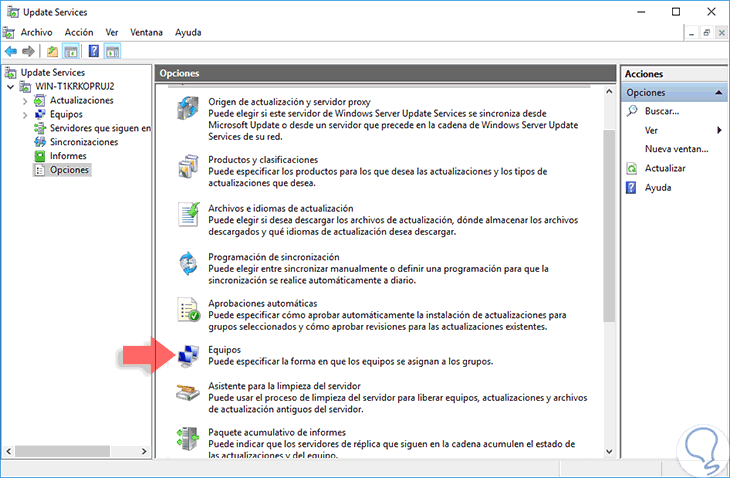Click the Paquete acumulativo de informes icon

[188, 438]
